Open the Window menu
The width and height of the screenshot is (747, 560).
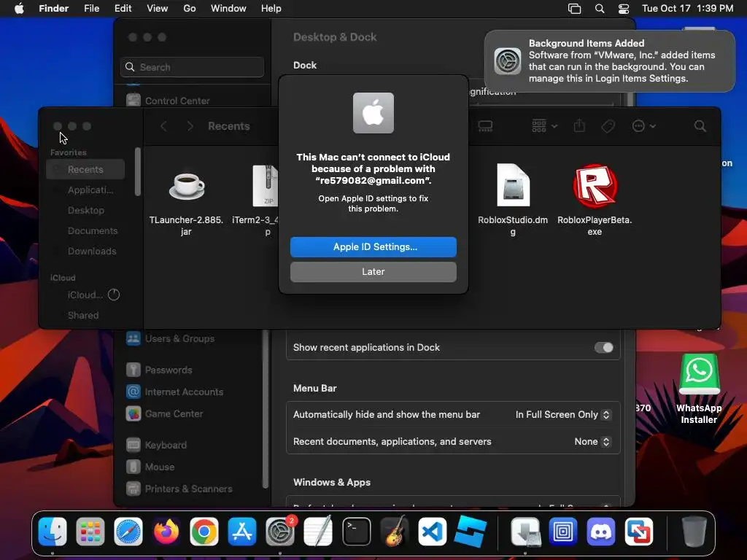[x=228, y=9]
